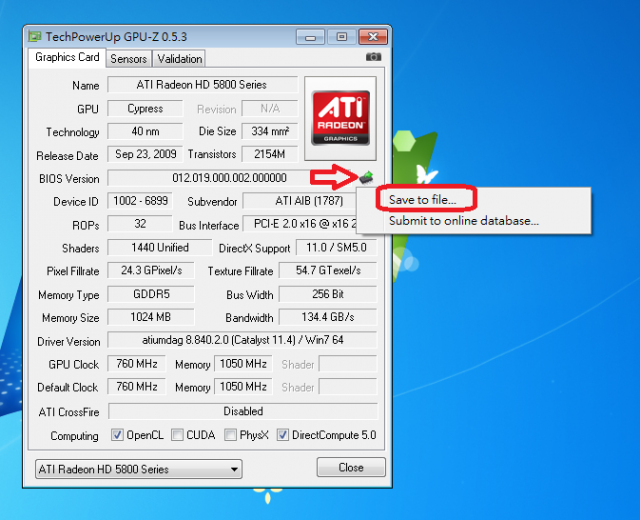The width and height of the screenshot is (640, 520).
Task: Click the Bandwidth value 134.4 GB/s
Action: point(328,317)
